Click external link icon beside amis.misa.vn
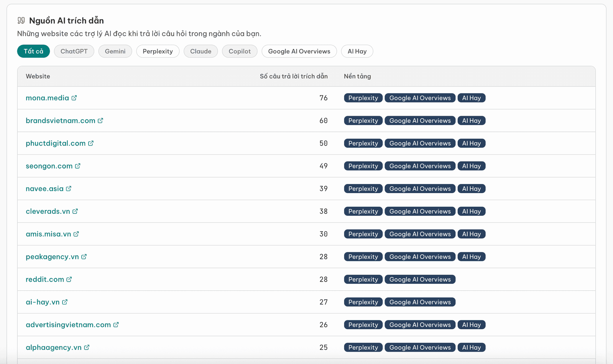This screenshot has width=613, height=364. (76, 234)
